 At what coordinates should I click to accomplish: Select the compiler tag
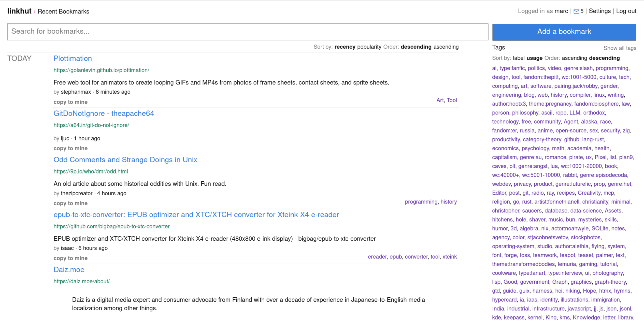coord(580,95)
